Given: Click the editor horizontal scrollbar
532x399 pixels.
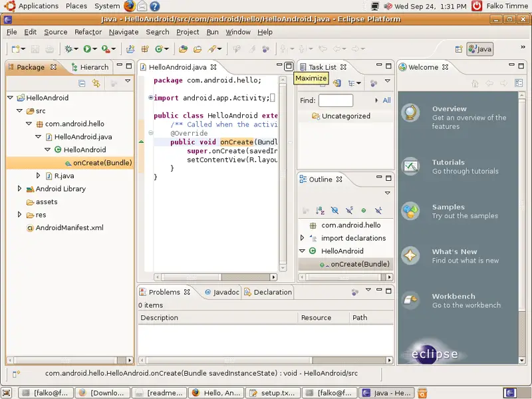Looking at the screenshot, I should click(x=215, y=277).
